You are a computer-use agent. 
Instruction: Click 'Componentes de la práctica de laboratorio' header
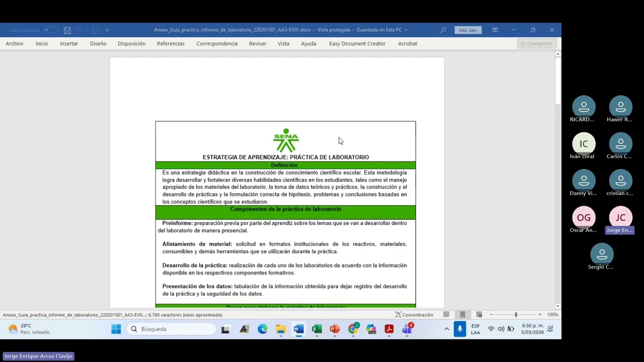click(285, 209)
